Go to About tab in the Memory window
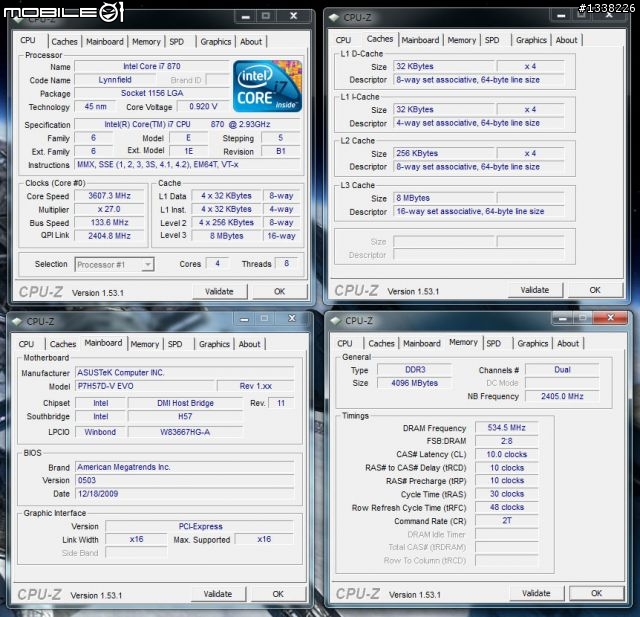Viewport: 640px width, 617px height. [x=568, y=343]
